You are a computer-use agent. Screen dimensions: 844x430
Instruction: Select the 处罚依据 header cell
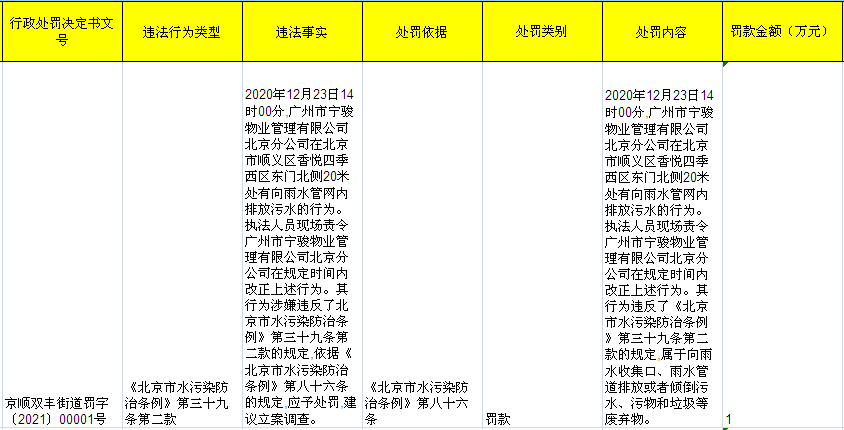[x=422, y=32]
